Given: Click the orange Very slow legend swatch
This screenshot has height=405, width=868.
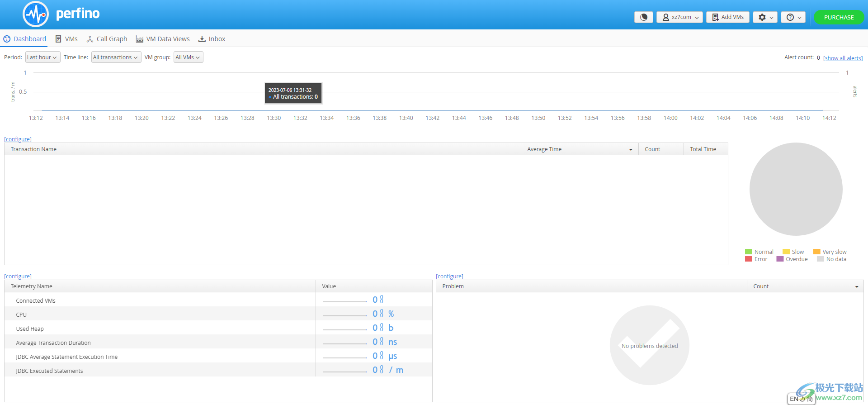Looking at the screenshot, I should pos(816,252).
